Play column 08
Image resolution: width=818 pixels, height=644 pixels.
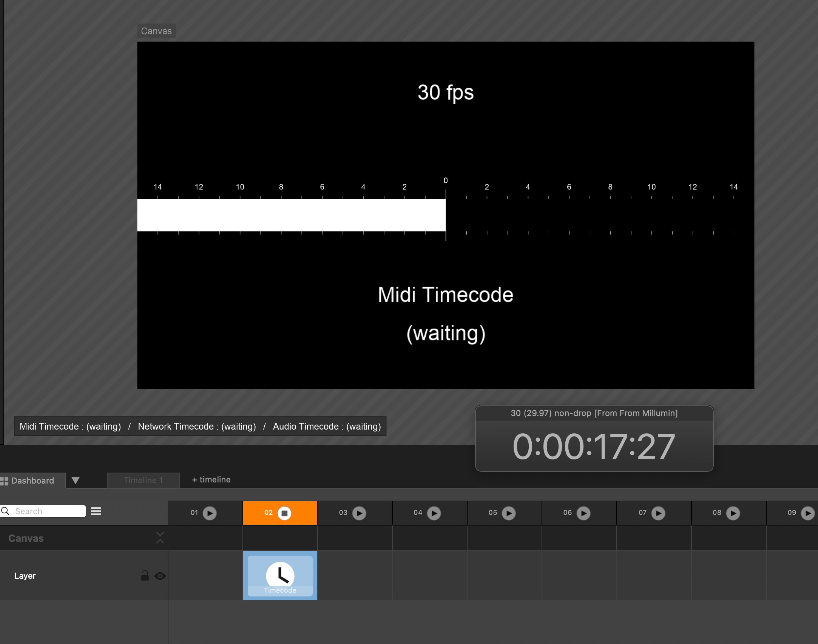733,513
